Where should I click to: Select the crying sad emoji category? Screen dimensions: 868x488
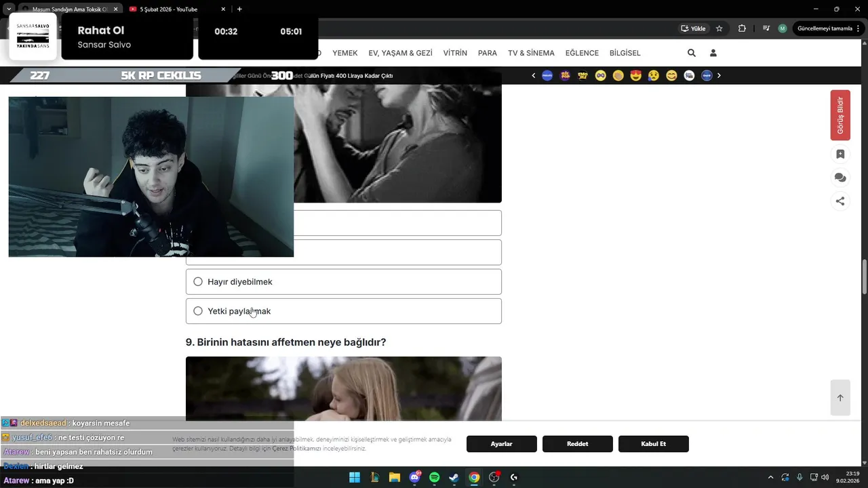click(x=654, y=76)
